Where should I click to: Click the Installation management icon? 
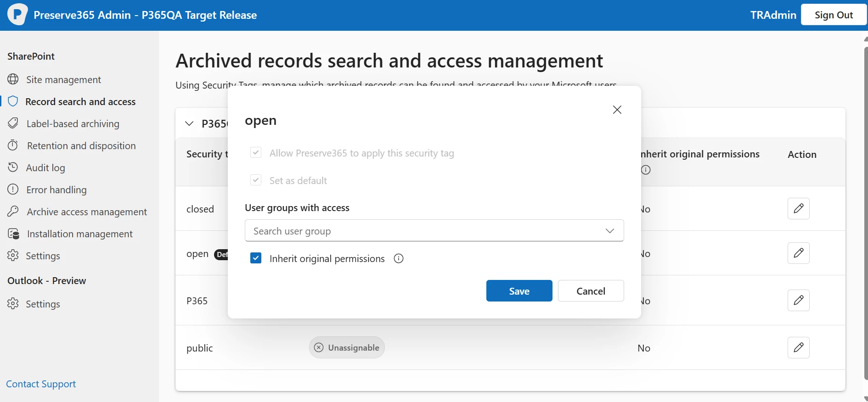coord(13,234)
